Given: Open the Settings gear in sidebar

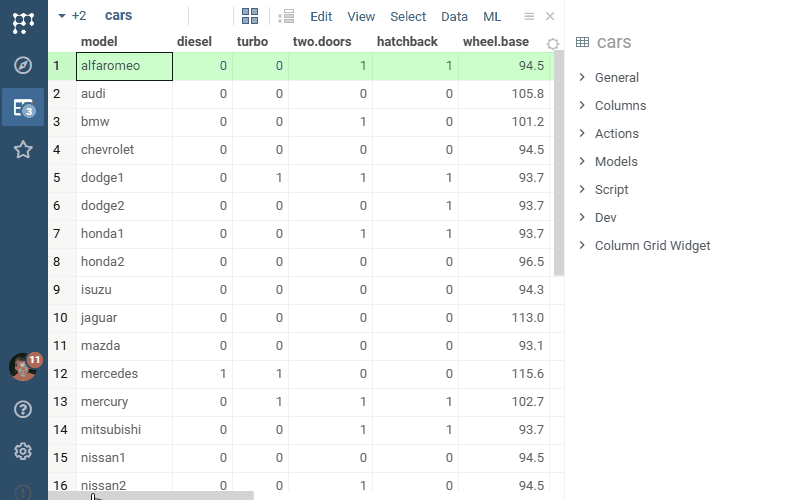Looking at the screenshot, I should tap(24, 451).
